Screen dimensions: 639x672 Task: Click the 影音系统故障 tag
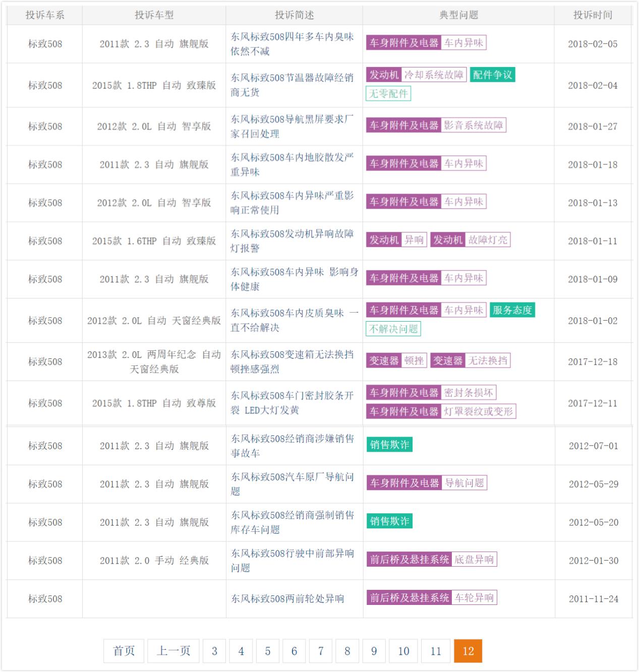pos(474,125)
